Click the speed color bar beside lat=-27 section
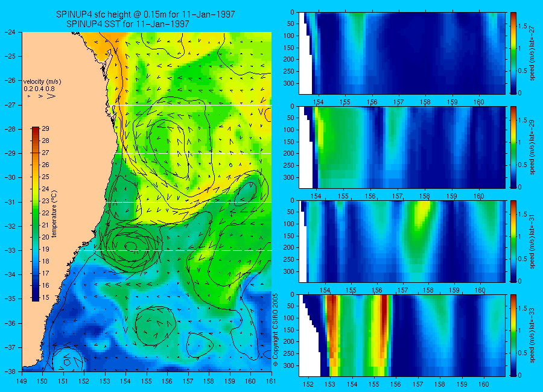543x392 pixels. pos(513,53)
